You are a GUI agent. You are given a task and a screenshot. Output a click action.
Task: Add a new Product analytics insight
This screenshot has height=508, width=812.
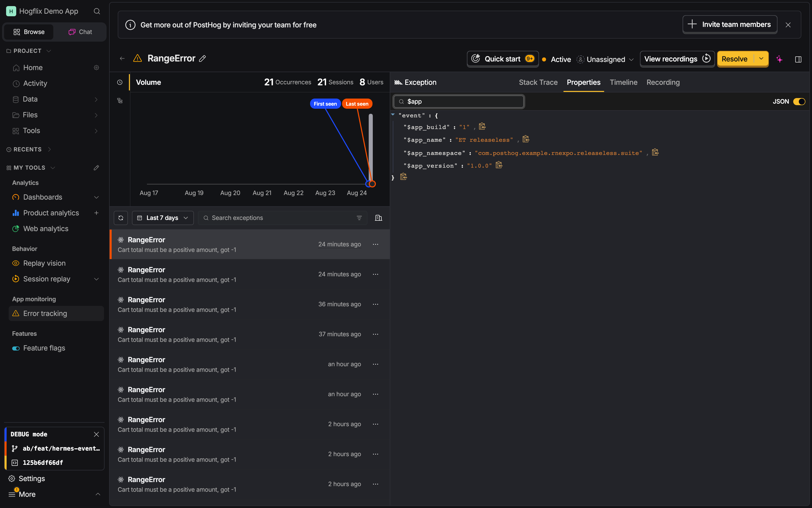(x=96, y=213)
